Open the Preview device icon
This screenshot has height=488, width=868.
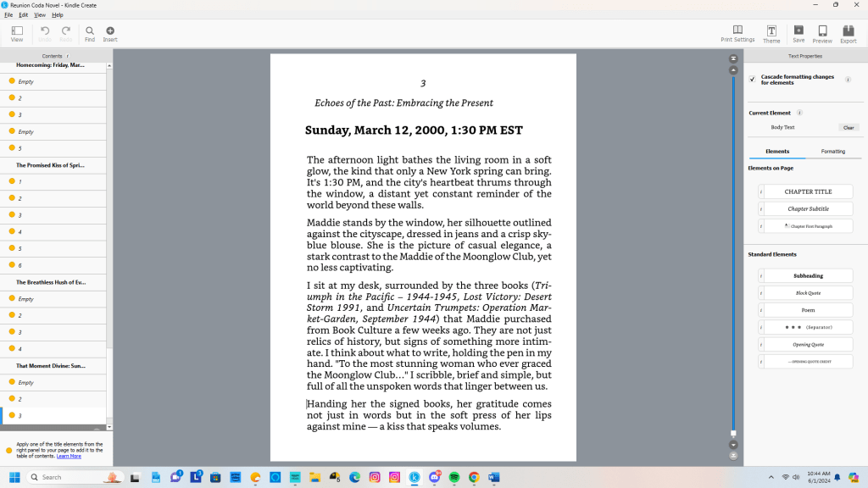pyautogui.click(x=822, y=34)
